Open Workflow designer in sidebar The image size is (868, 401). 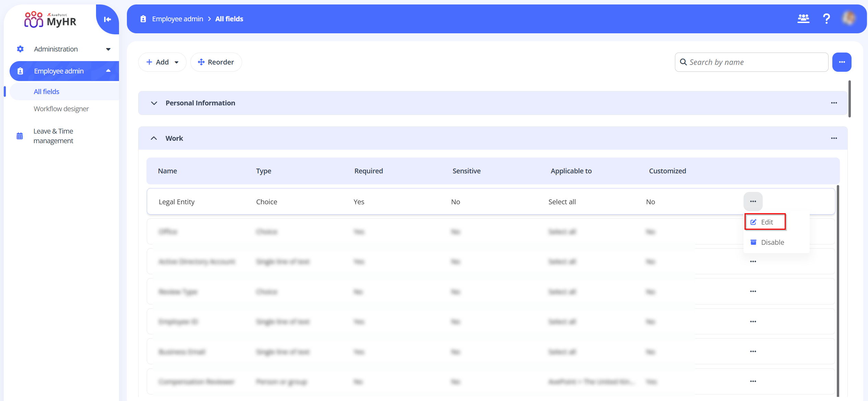(61, 109)
